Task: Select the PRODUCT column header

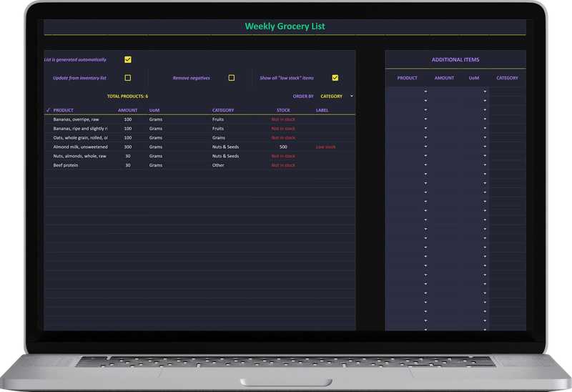Action: pos(63,110)
